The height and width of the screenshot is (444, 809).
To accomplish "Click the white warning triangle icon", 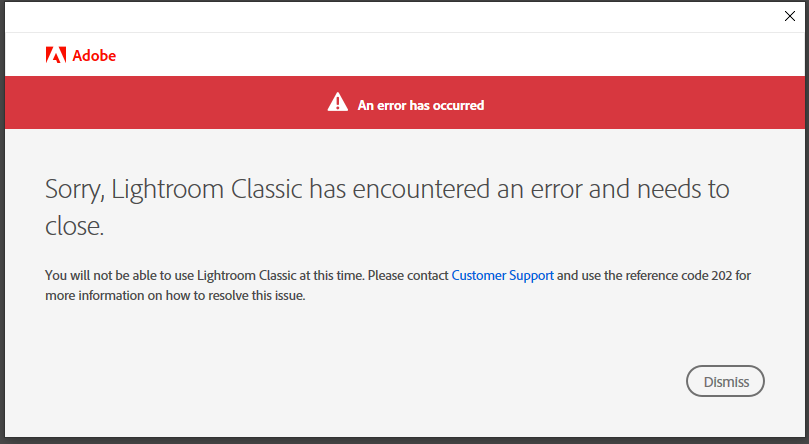I will tap(337, 102).
